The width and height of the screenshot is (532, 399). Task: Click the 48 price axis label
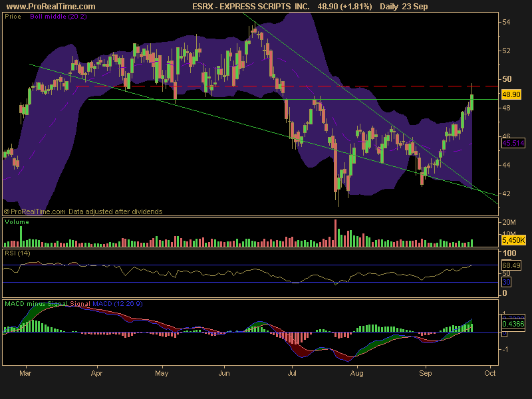pyautogui.click(x=506, y=108)
